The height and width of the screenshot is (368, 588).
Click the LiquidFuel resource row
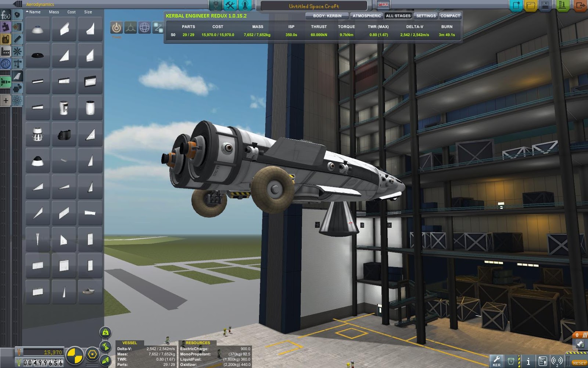[x=215, y=359]
